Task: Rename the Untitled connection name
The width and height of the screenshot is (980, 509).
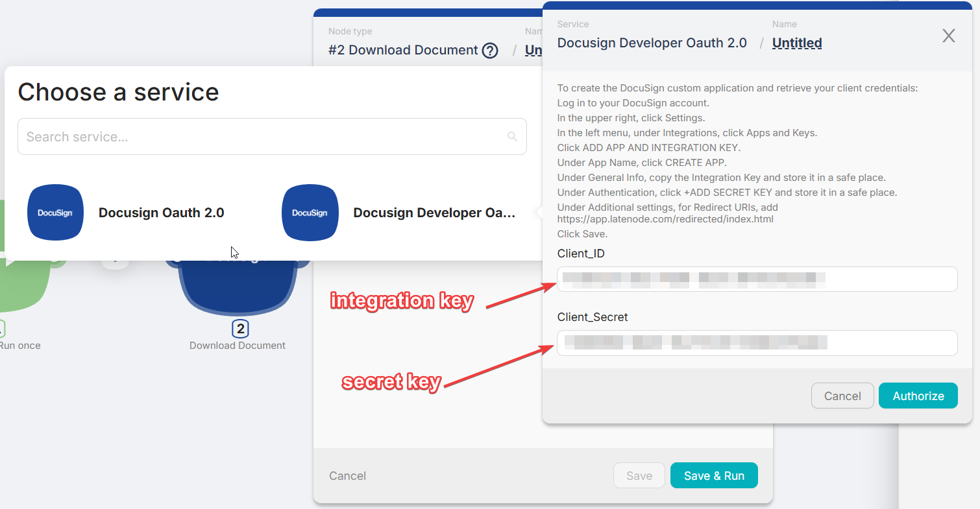Action: (797, 43)
